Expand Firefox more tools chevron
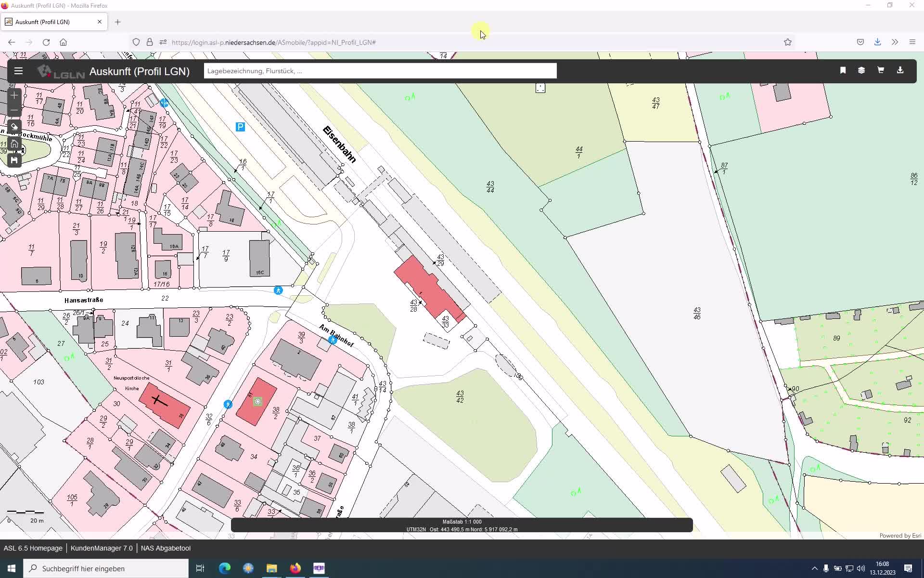 click(895, 42)
